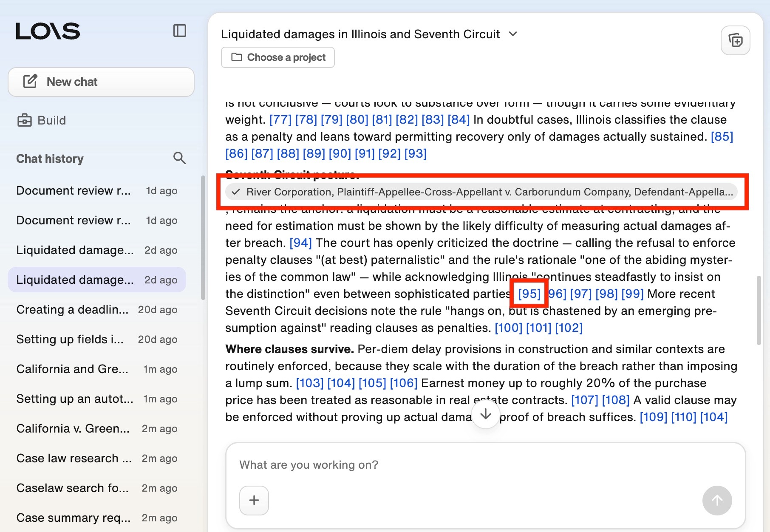This screenshot has height=532, width=770.
Task: Click the send arrow button
Action: point(717,501)
